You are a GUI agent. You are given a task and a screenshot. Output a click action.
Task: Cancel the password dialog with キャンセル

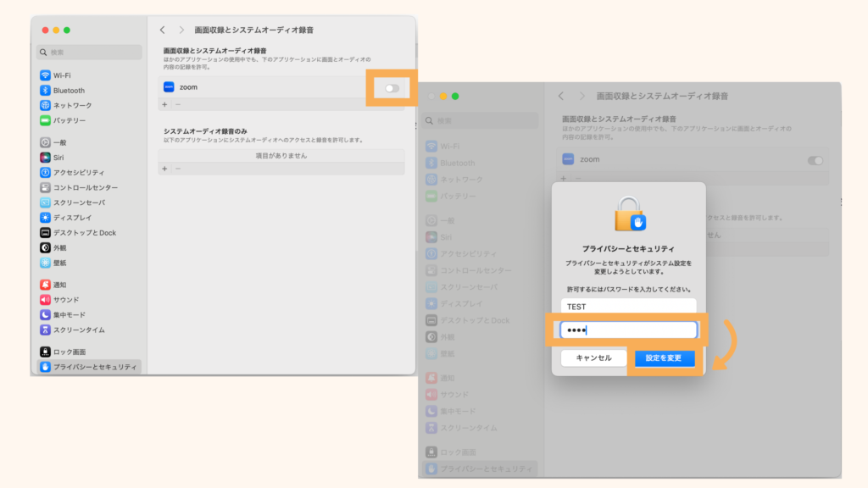coord(593,359)
